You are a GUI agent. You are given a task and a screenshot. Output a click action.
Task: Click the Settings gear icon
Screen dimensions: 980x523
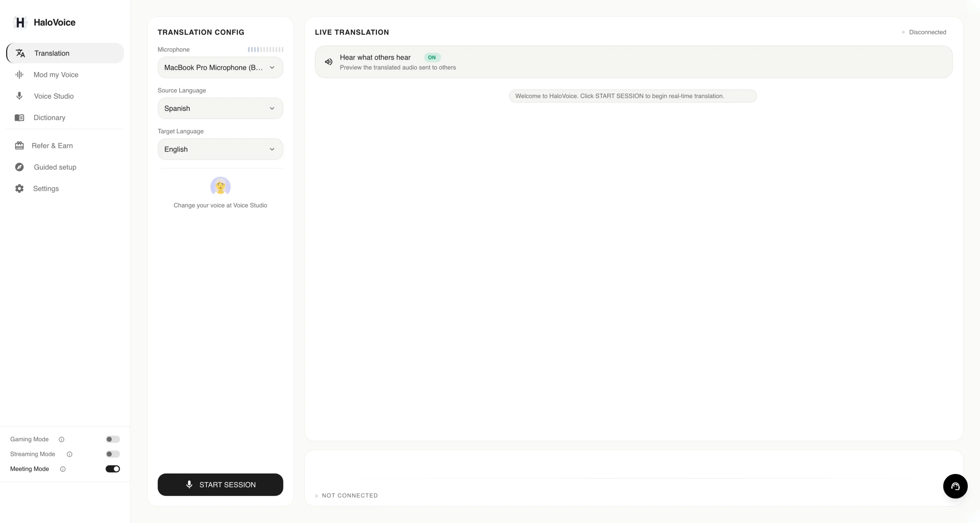coord(19,188)
